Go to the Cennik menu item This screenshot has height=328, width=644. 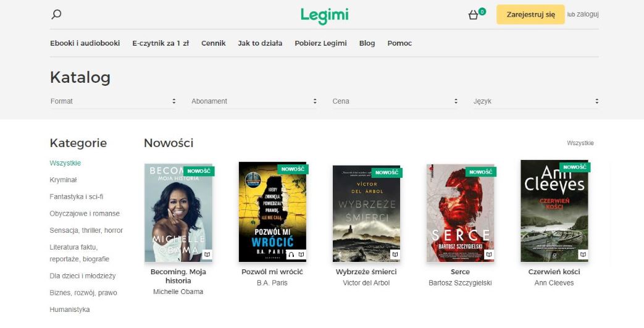(x=213, y=43)
